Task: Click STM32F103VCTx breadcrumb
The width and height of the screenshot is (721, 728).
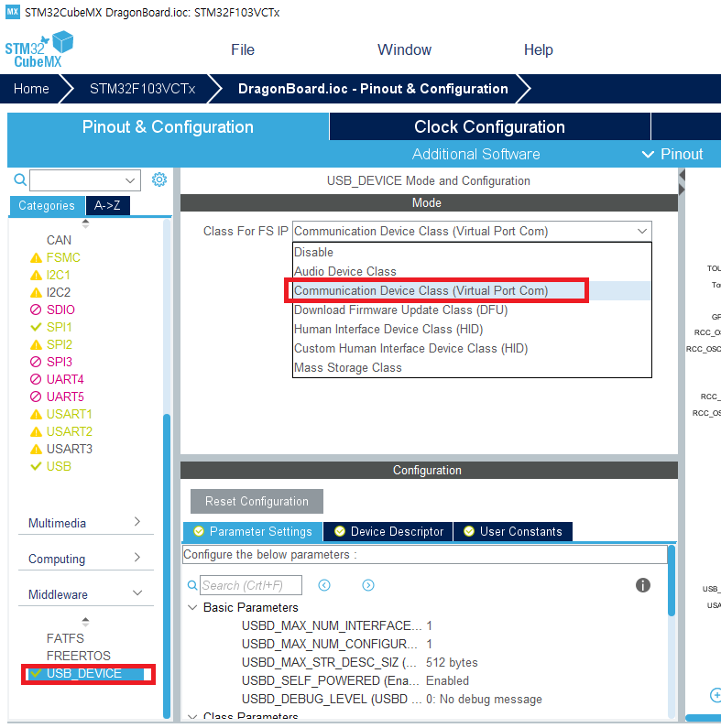Action: click(143, 89)
